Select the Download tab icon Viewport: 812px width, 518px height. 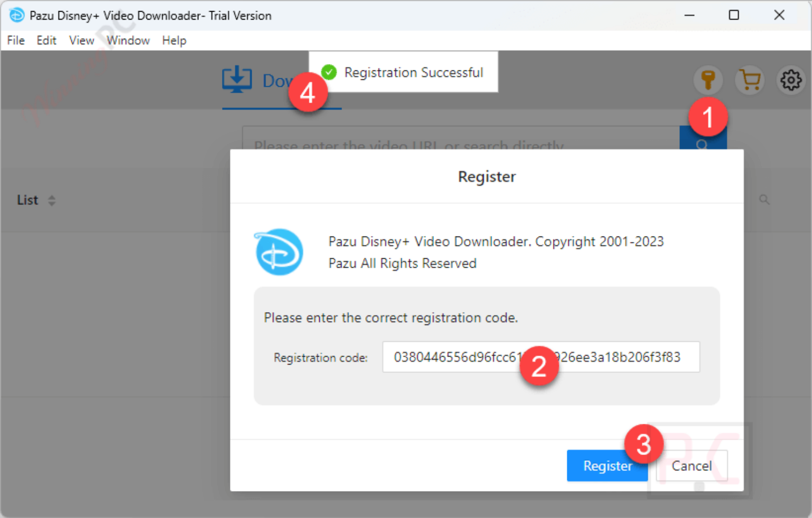(x=237, y=80)
